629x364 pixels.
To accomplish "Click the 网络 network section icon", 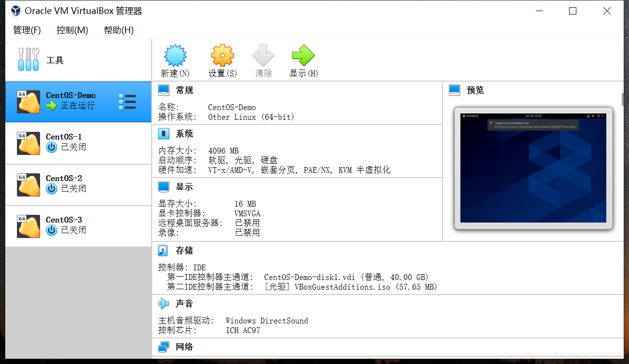I will point(164,347).
